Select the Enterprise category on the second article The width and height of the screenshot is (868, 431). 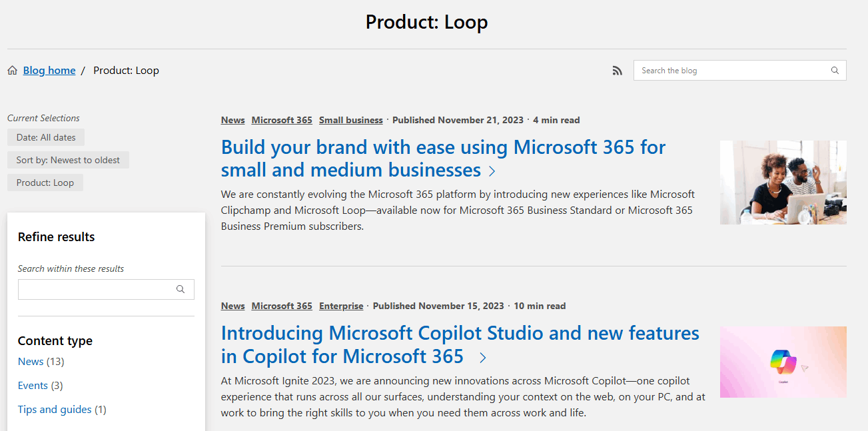341,306
